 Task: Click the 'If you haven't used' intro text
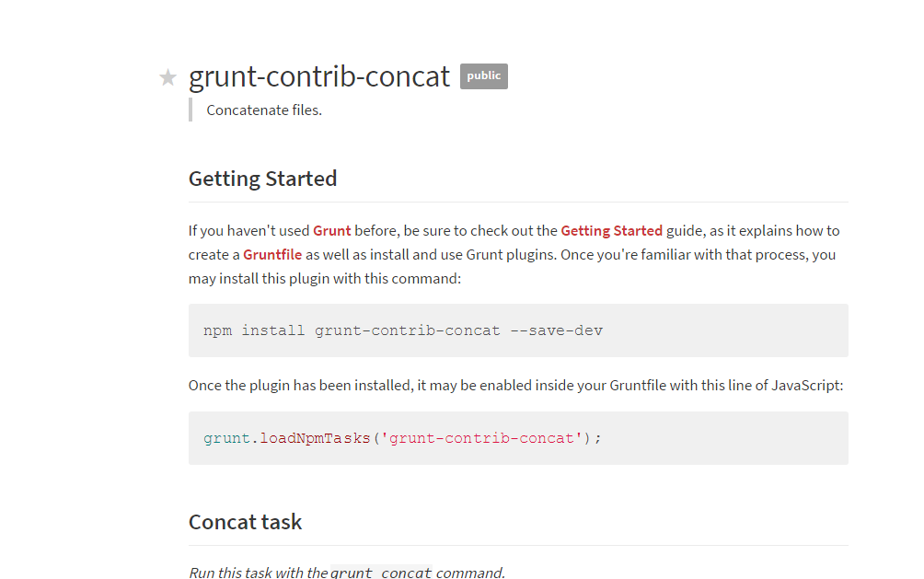tap(249, 231)
